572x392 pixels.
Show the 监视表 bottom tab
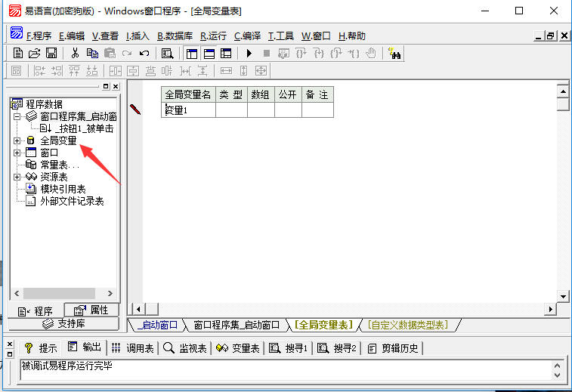pos(185,348)
